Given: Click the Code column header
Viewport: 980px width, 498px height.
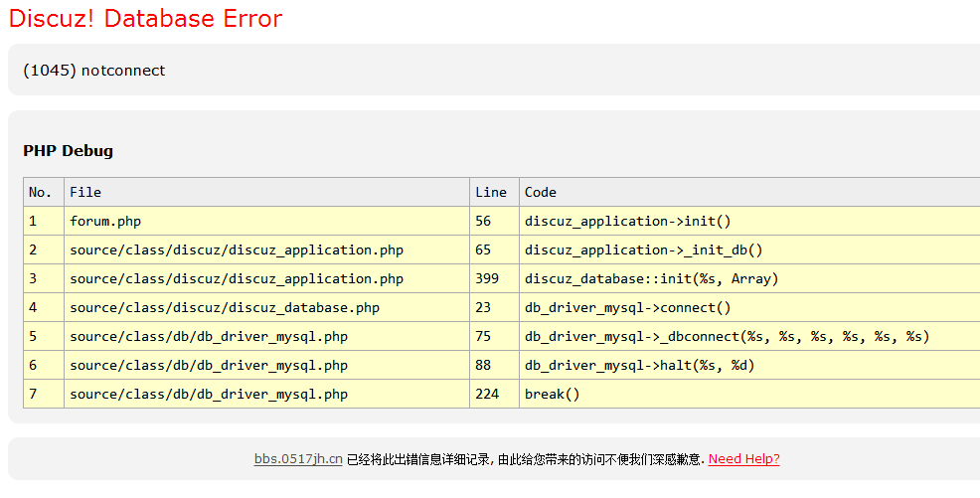Looking at the screenshot, I should coord(749,193).
